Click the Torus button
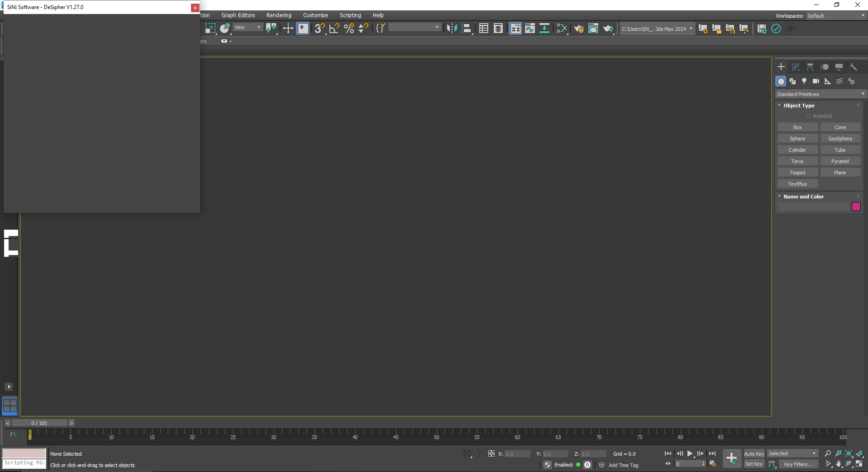The width and height of the screenshot is (868, 472). point(797,161)
